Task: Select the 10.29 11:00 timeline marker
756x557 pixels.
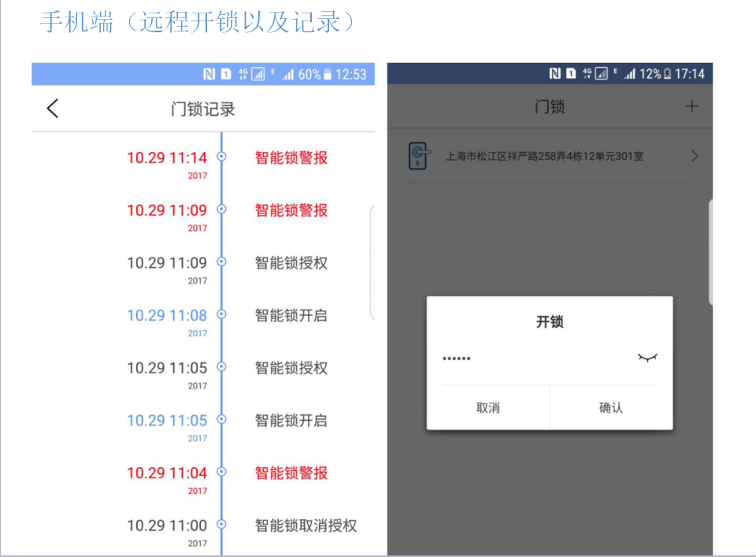Action: click(221, 524)
